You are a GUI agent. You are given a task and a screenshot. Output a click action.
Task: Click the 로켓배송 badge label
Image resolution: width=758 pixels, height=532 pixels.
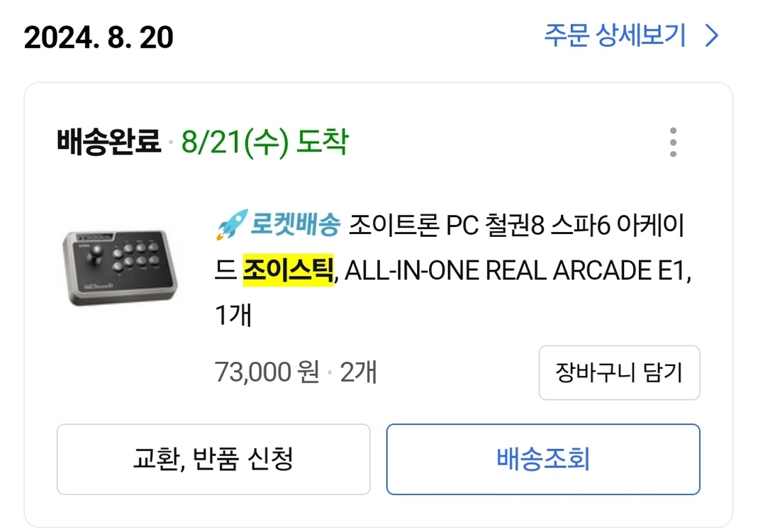[x=296, y=225]
